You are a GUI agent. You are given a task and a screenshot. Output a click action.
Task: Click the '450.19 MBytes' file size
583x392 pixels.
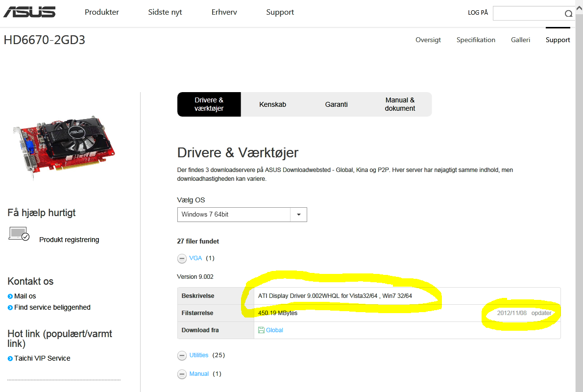[x=278, y=313]
